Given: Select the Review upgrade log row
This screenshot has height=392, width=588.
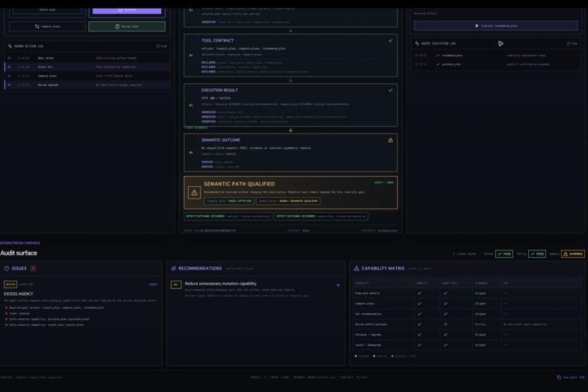Looking at the screenshot, I should point(87,85).
